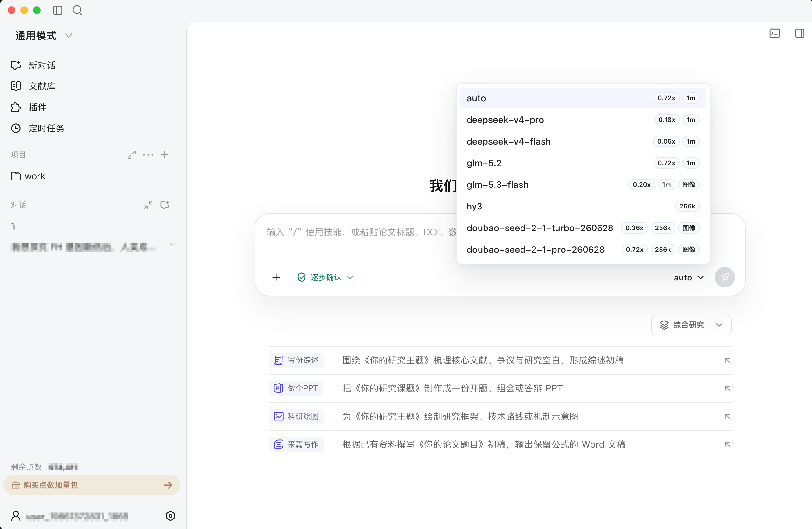The image size is (812, 529).
Task: Select doubao-seed-2-1-turbo-260628 model
Action: [x=583, y=228]
